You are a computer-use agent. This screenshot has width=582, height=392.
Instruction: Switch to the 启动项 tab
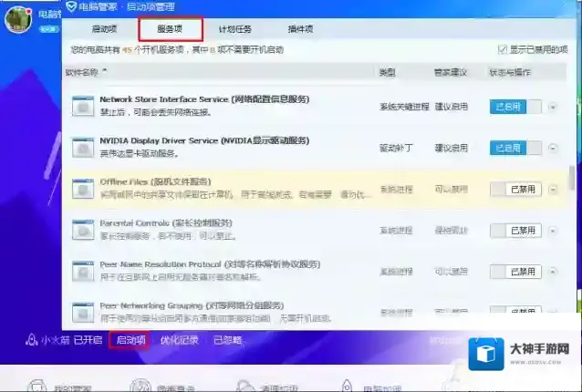[x=104, y=29]
